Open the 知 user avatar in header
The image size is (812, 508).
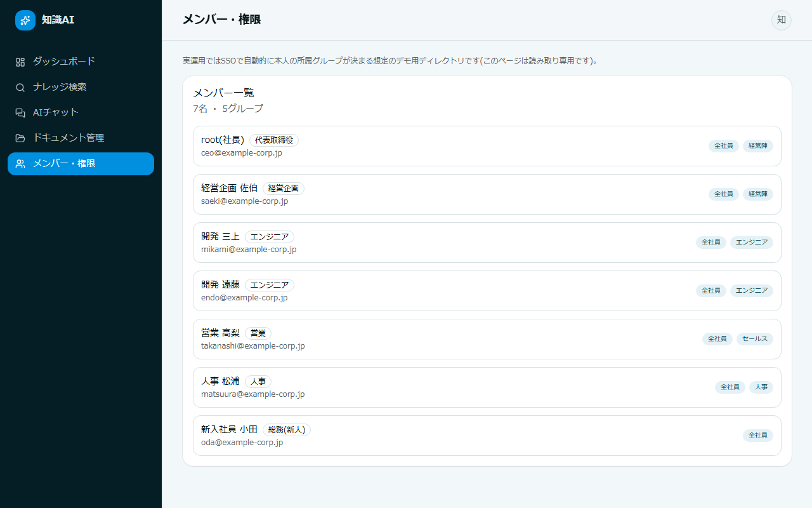click(782, 20)
